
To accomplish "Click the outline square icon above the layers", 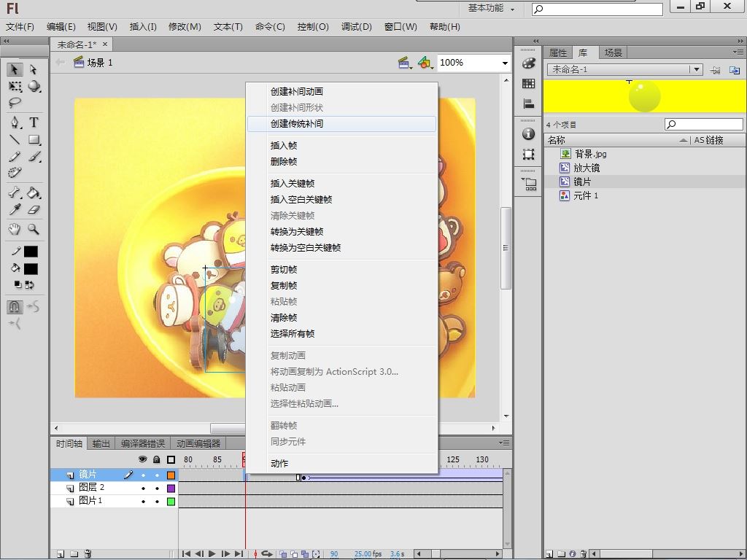I will point(171,459).
